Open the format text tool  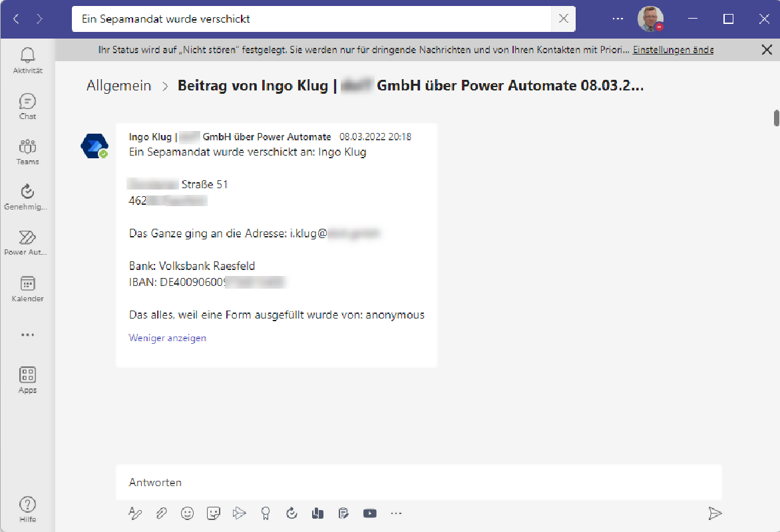135,513
